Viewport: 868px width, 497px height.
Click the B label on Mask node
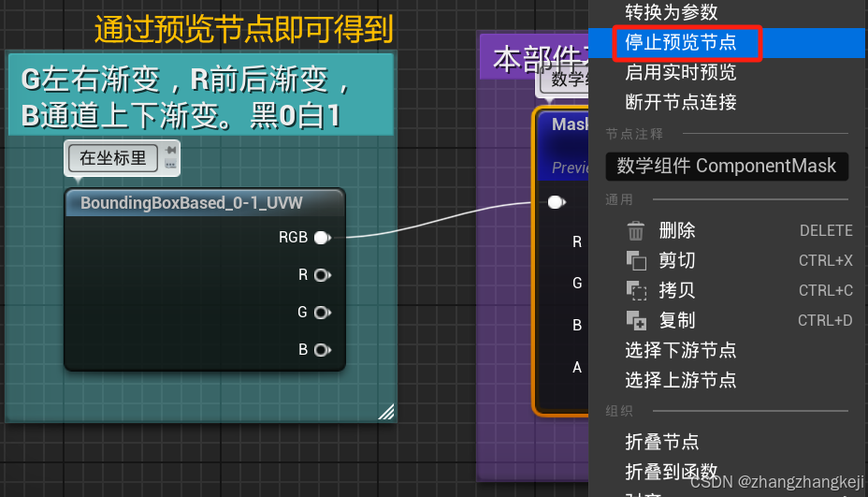point(577,325)
